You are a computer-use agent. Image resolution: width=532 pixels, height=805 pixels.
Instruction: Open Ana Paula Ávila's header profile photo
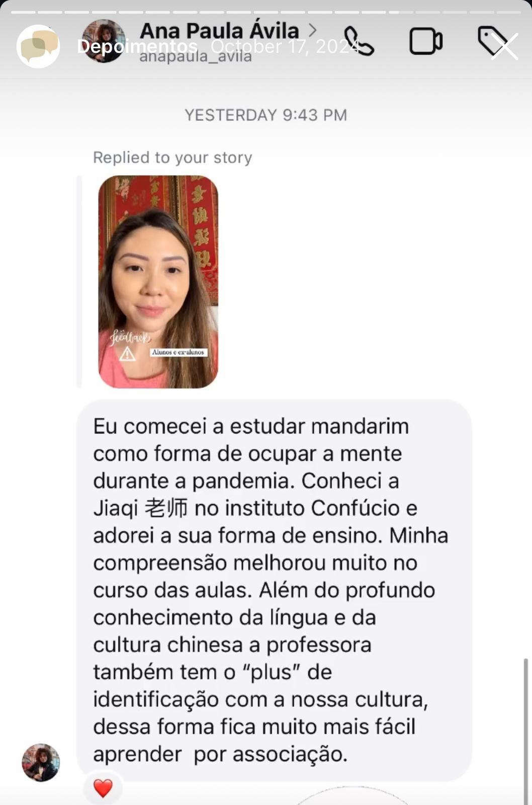(x=104, y=41)
